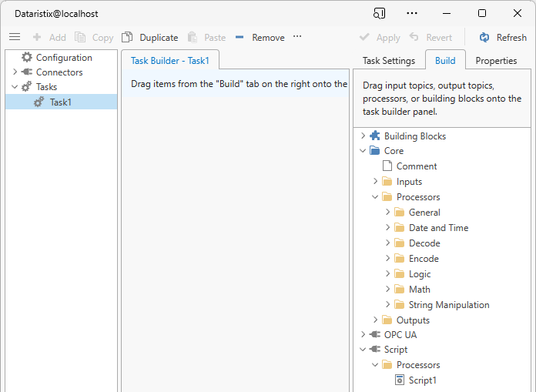Expand the Date and Time folder

[388, 228]
